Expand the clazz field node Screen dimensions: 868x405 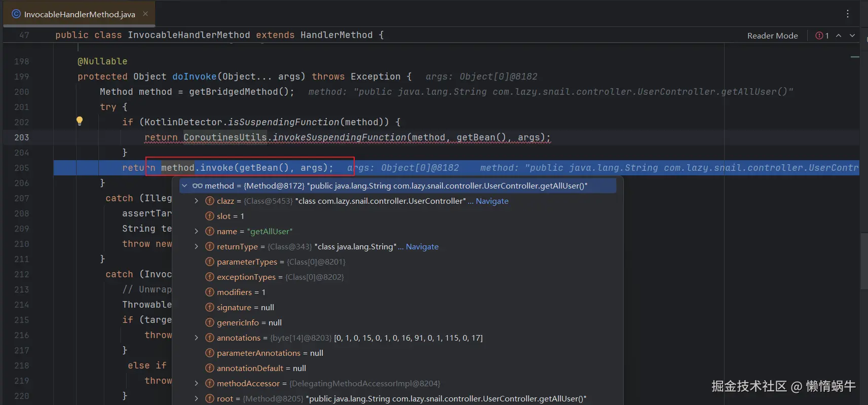pyautogui.click(x=197, y=201)
